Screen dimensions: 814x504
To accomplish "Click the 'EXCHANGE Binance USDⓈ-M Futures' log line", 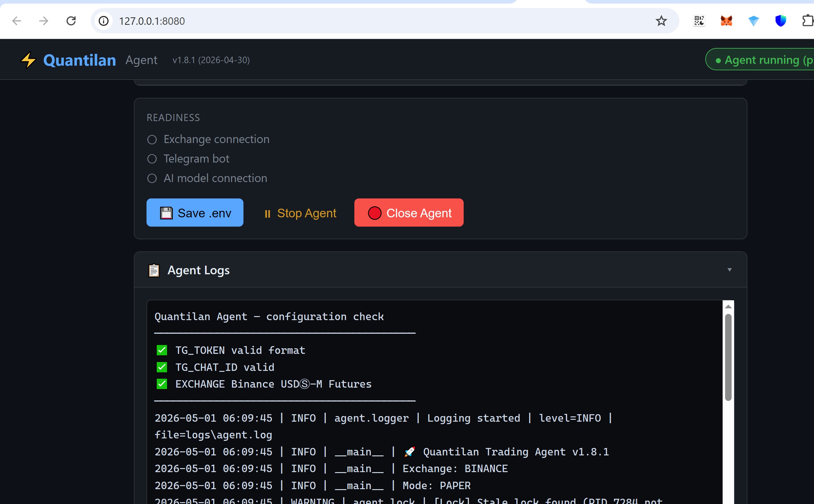I will (274, 384).
